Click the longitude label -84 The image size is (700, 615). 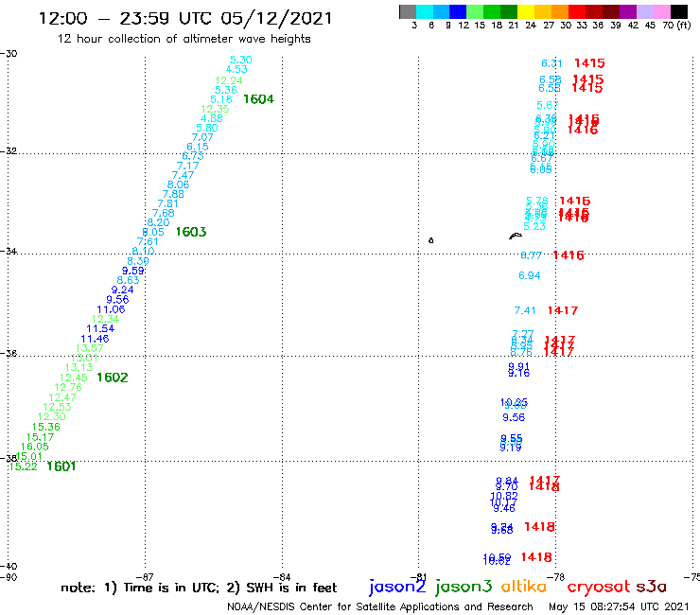pos(282,577)
